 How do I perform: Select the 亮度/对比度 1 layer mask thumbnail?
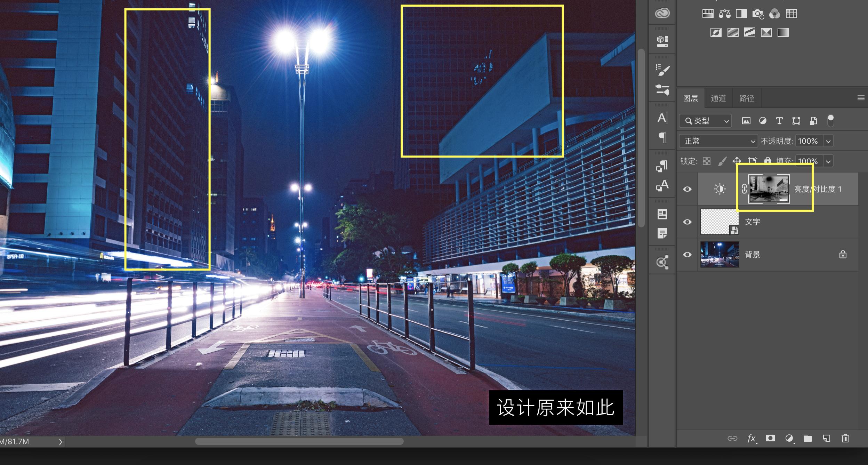click(769, 189)
